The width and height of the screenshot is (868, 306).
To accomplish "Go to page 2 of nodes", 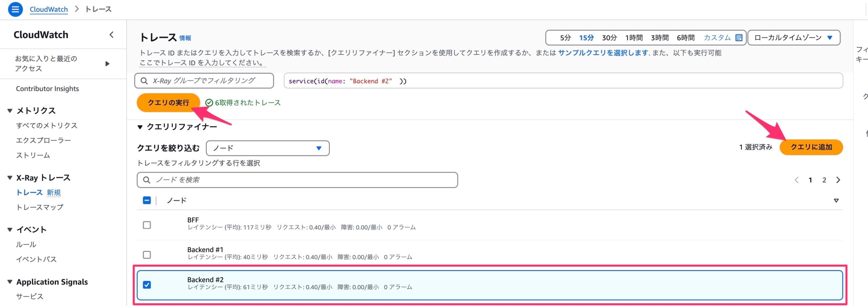I will click(824, 180).
